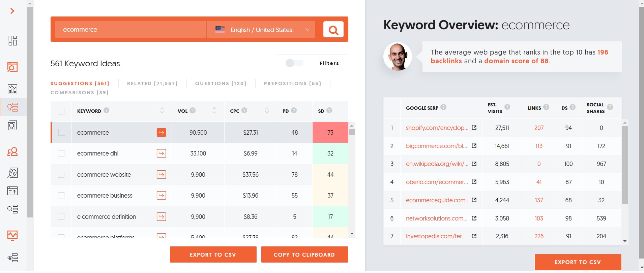Open the document search sidebar icon

(12, 126)
